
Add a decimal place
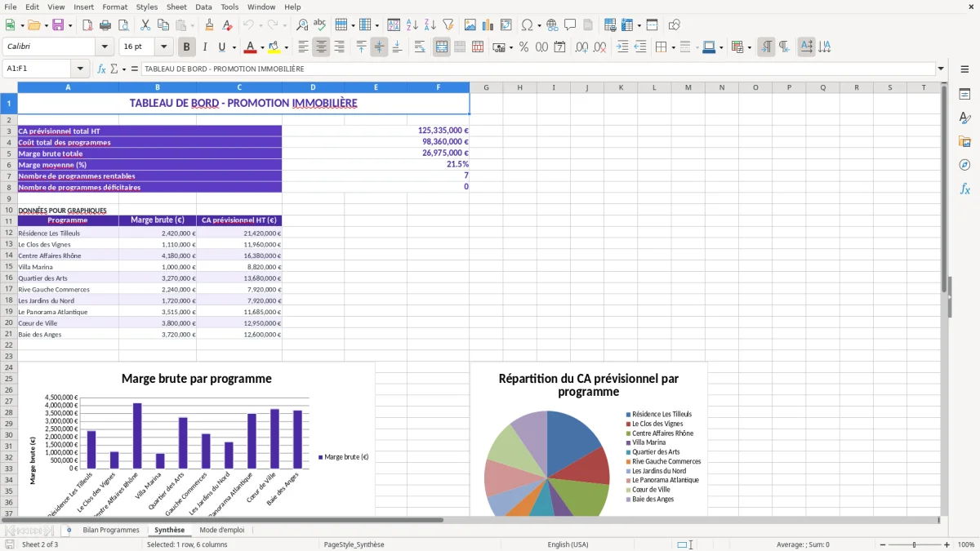[581, 47]
